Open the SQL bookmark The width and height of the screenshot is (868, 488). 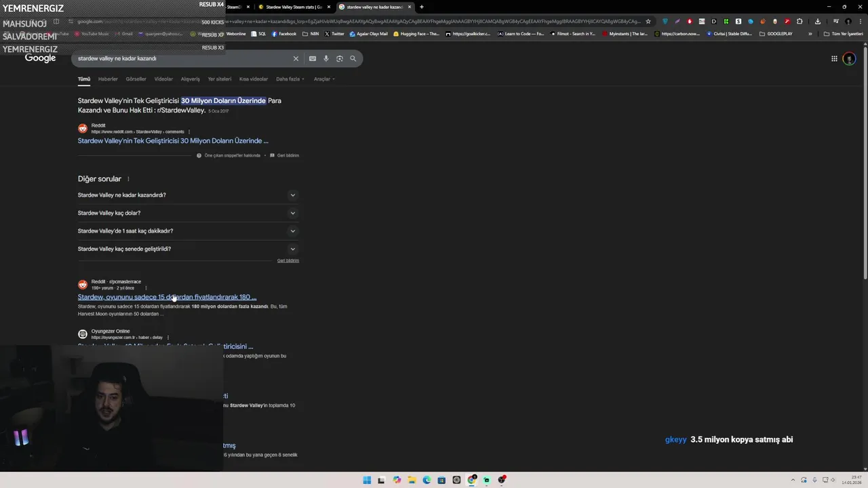pos(258,34)
